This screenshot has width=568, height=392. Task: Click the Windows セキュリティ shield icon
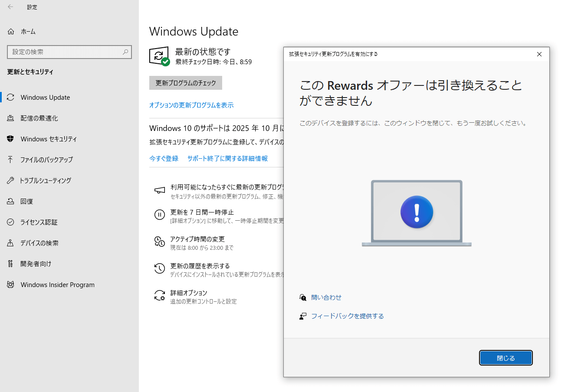(x=11, y=139)
